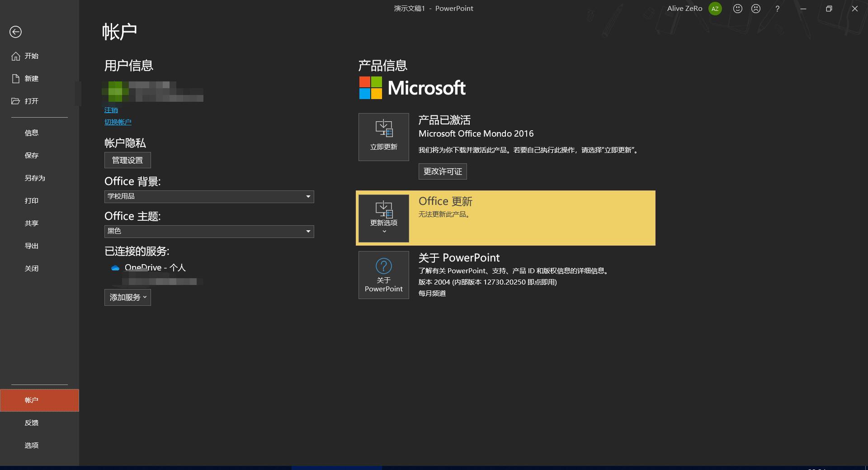The image size is (868, 470).
Task: Open the Office 背景 dropdown
Action: pyautogui.click(x=209, y=196)
